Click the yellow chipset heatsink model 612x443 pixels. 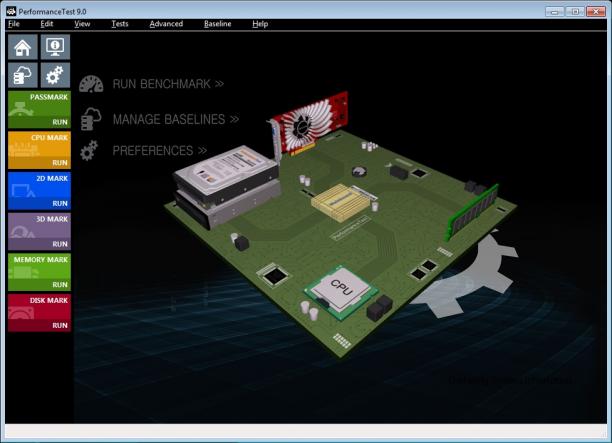[x=342, y=202]
